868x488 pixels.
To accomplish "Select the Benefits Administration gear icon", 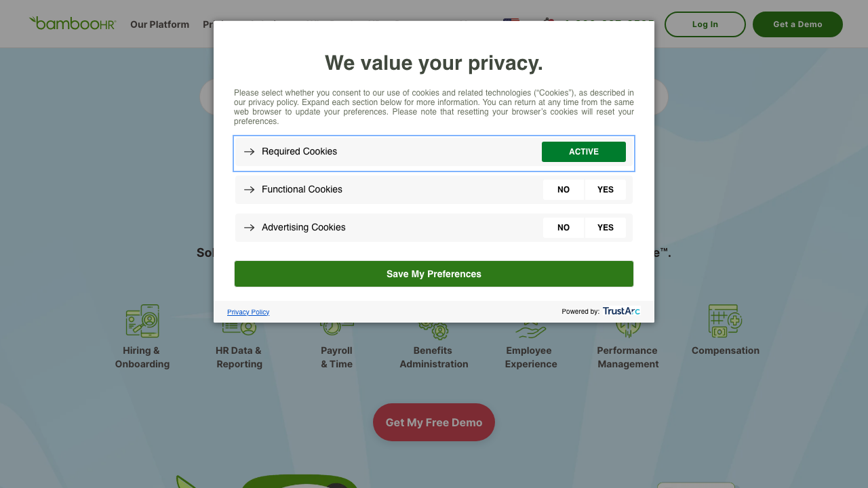I will 433,327.
